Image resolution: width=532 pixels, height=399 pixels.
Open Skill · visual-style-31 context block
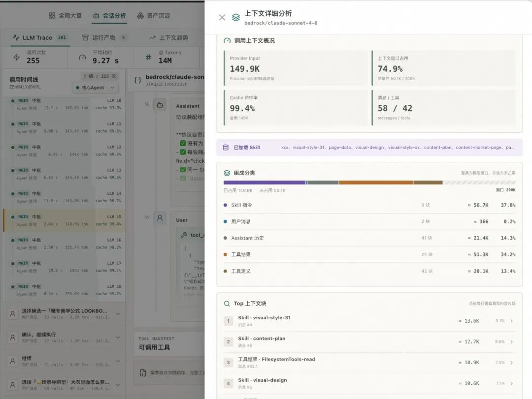coord(369,321)
